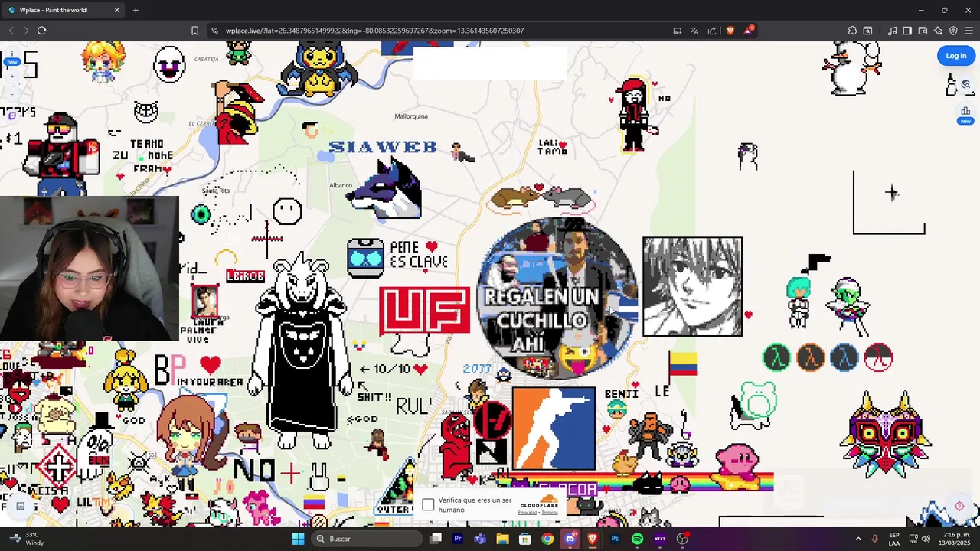Switch to Discord on the taskbar

[570, 539]
